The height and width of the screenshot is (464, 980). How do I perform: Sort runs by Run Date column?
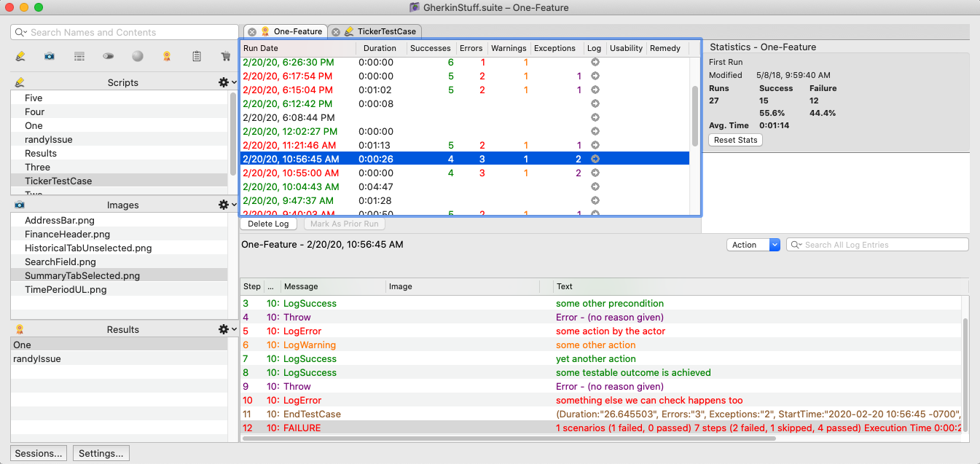(298, 49)
